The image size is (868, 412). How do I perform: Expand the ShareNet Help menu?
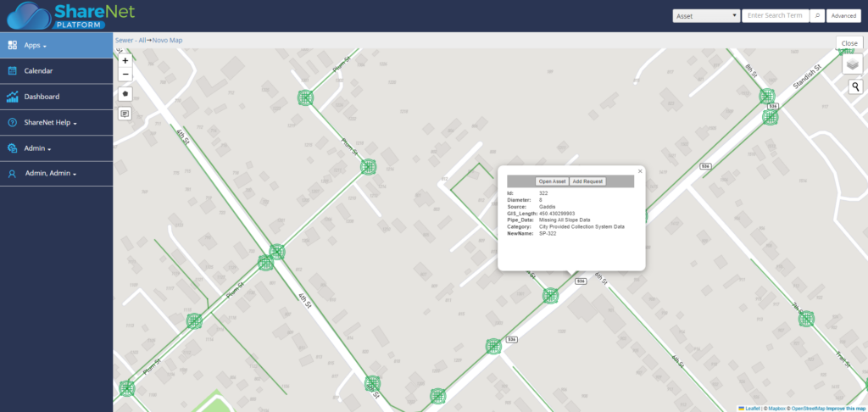pyautogui.click(x=57, y=122)
